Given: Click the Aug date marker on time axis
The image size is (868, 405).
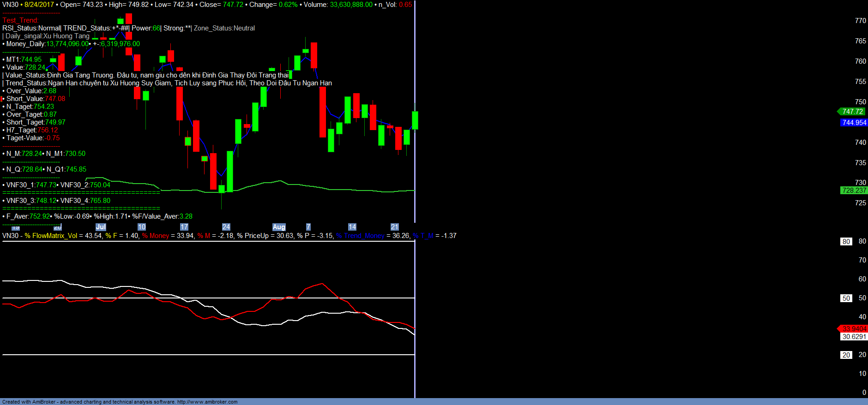Looking at the screenshot, I should 279,227.
